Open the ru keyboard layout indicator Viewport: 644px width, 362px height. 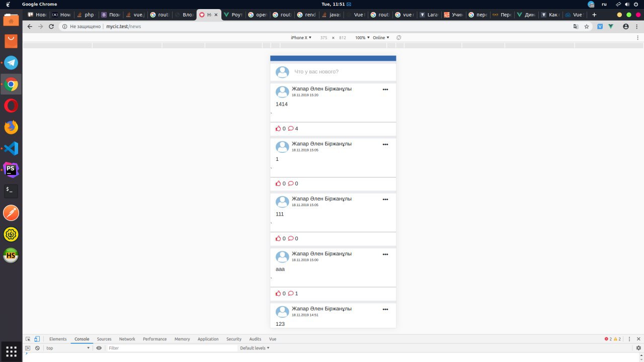tap(604, 4)
